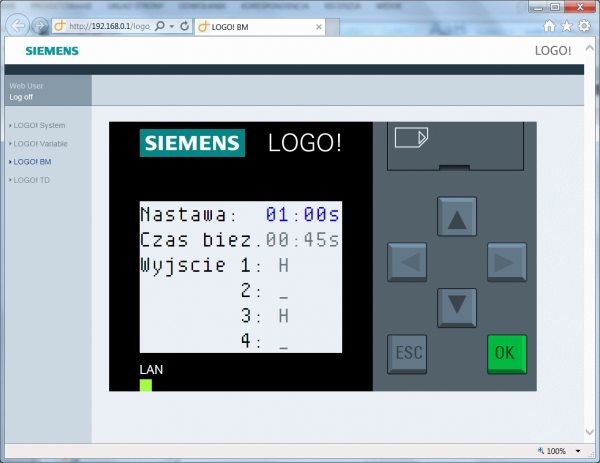
Task: Click Log off link
Action: coord(21,97)
